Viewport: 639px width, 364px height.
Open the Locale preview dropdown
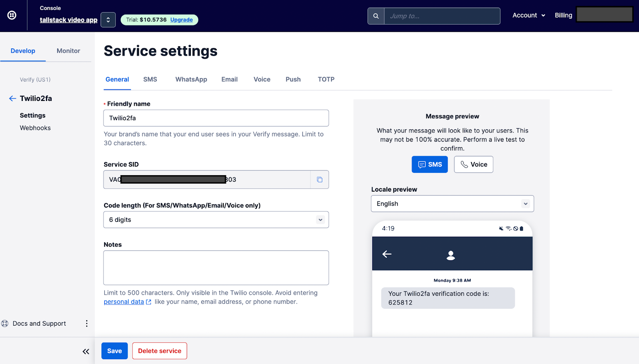(452, 204)
